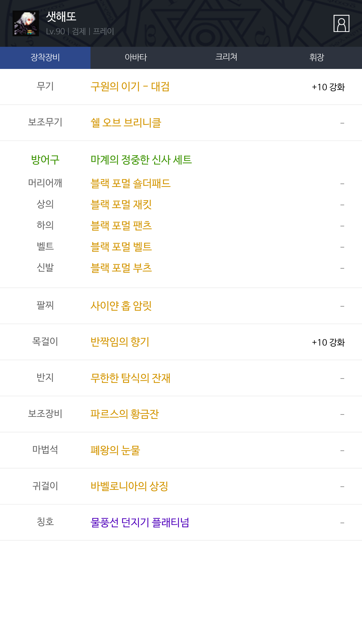Screen dimensions: 362x644
Task: Open the profile icon in header
Action: (341, 23)
